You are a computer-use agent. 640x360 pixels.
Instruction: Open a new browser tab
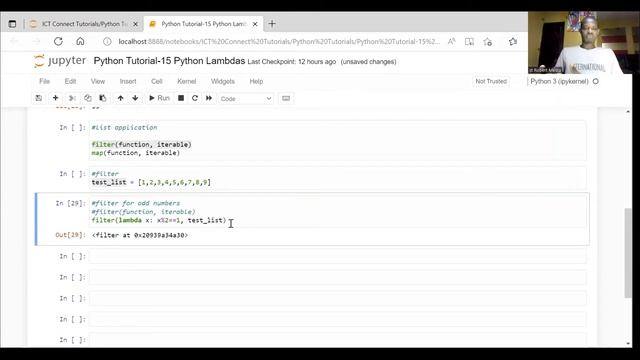click(272, 24)
